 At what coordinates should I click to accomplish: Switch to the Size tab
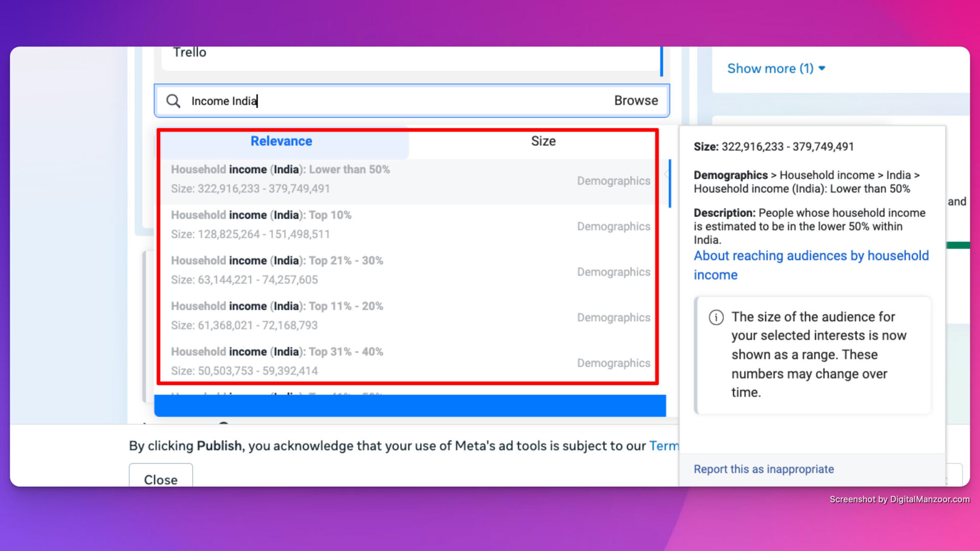pyautogui.click(x=543, y=141)
